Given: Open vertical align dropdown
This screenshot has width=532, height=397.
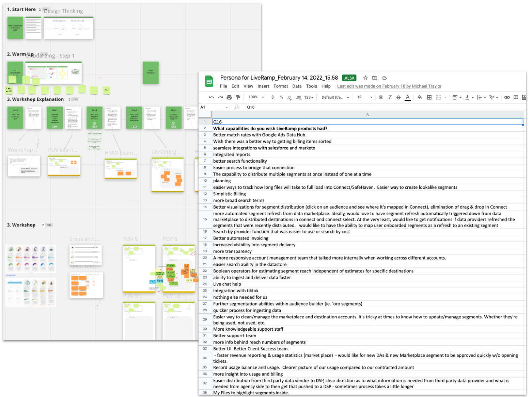Looking at the screenshot, I should click(469, 97).
